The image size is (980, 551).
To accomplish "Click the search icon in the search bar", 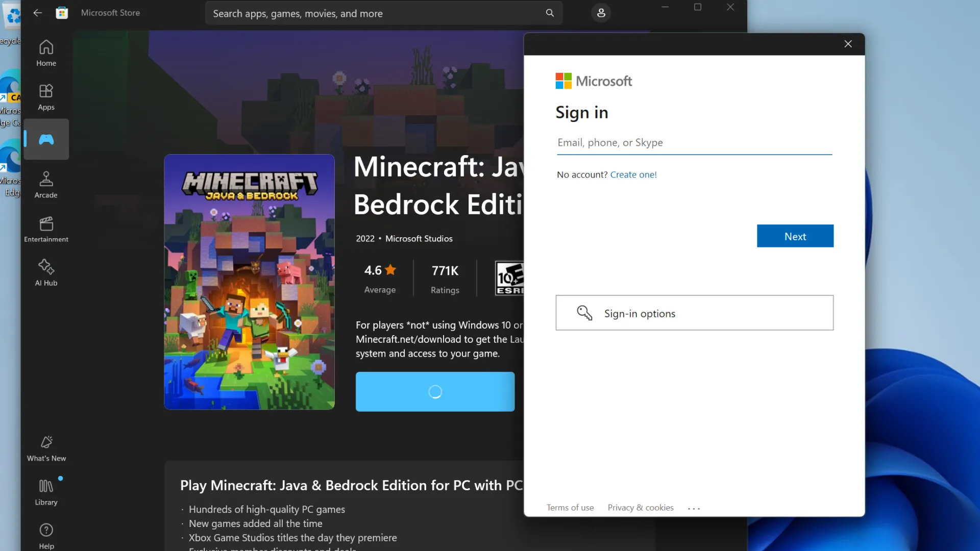I will [x=550, y=13].
